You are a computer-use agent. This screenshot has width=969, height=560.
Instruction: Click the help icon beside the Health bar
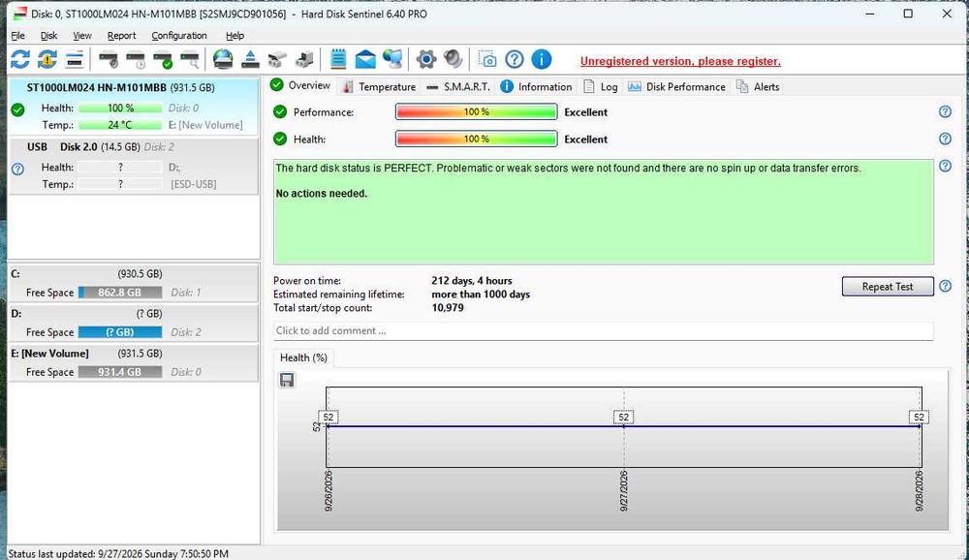click(945, 140)
